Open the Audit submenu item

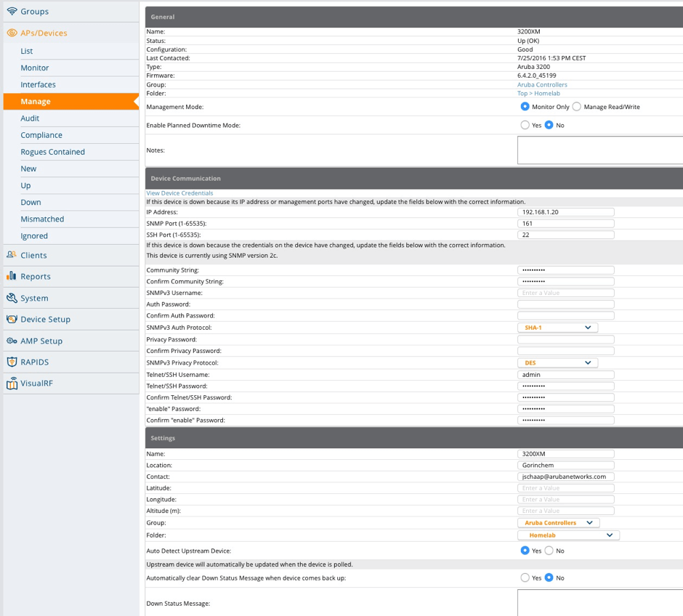(x=31, y=118)
